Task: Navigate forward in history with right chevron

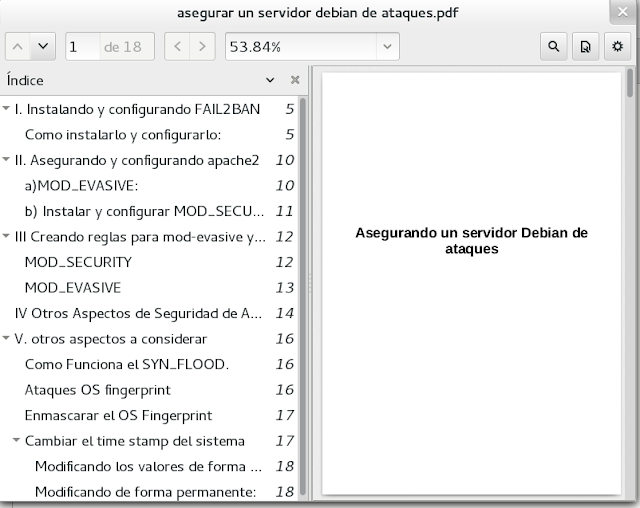Action: [x=202, y=47]
